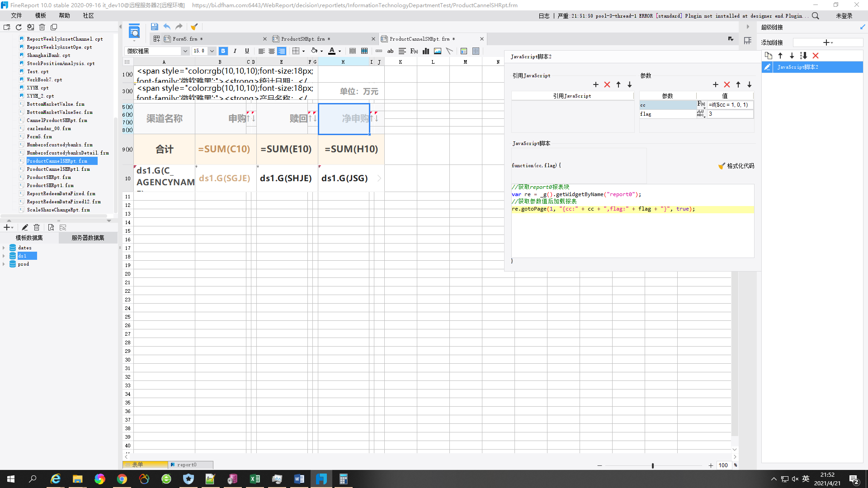Click the red delete hyperlink X icon
Image resolution: width=868 pixels, height=488 pixels.
[816, 56]
